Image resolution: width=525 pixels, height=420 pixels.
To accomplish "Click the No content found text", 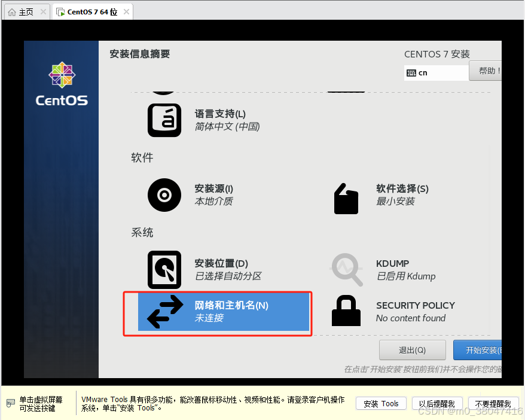I will pos(411,318).
